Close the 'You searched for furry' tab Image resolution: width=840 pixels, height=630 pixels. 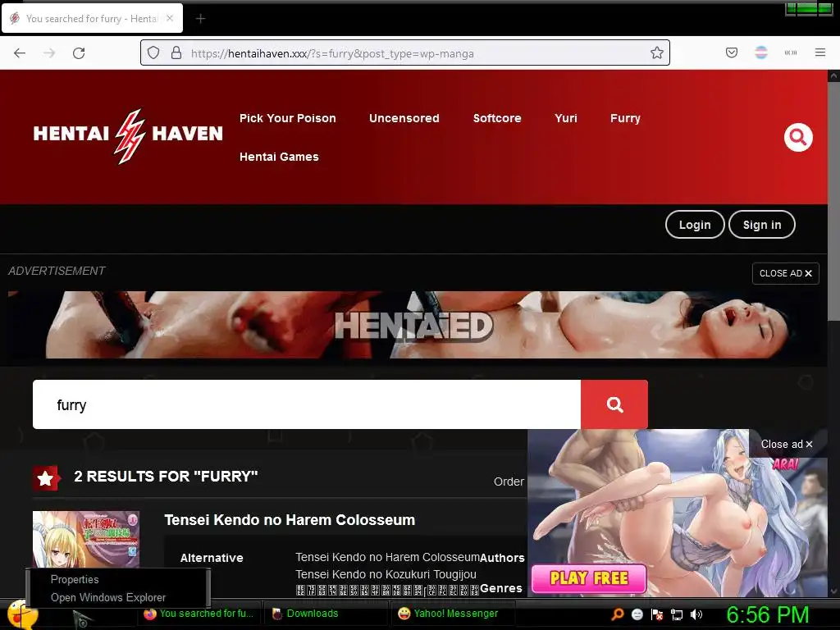170,18
